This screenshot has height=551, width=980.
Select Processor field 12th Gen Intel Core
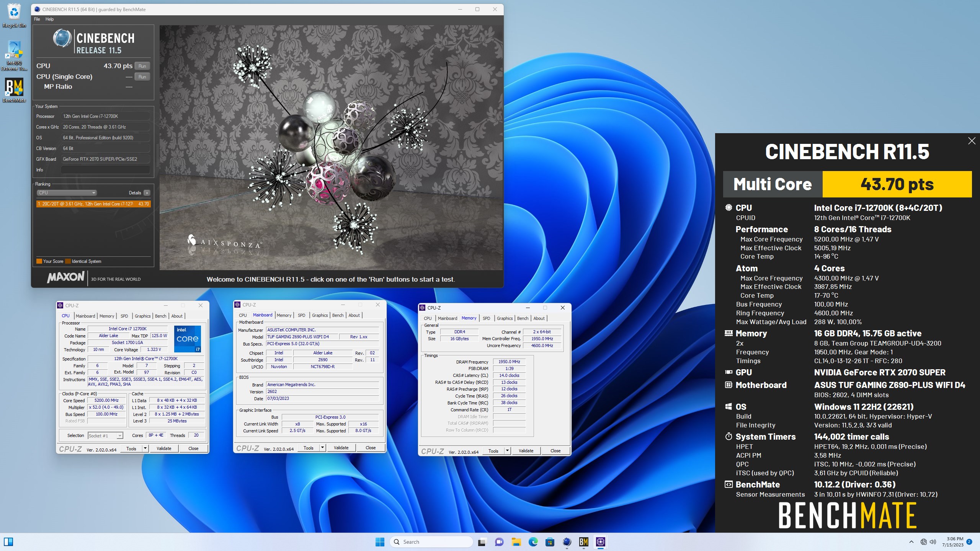coord(106,116)
